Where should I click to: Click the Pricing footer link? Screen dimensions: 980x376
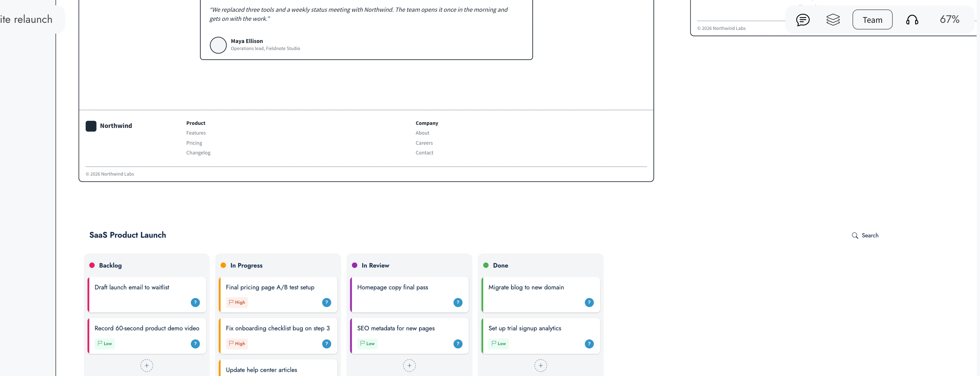tap(194, 143)
